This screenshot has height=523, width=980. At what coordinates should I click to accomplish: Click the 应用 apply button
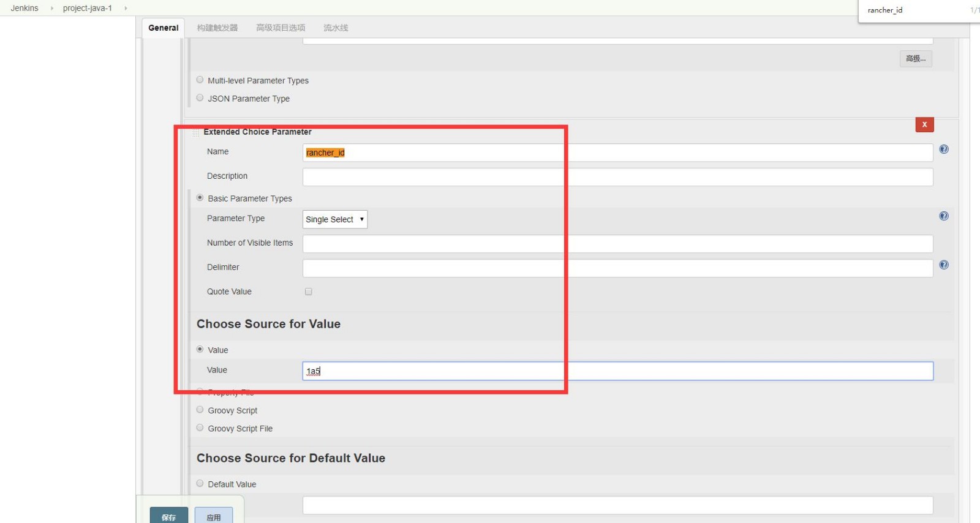(x=214, y=516)
